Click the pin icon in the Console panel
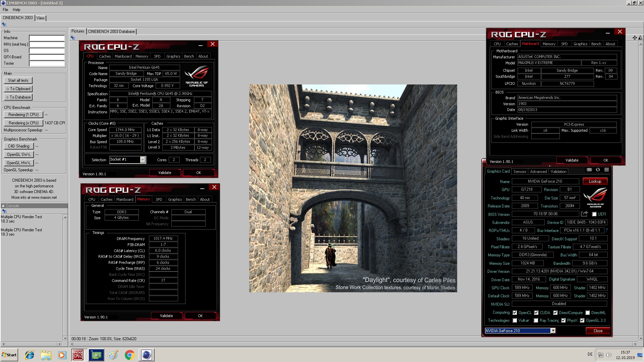Image resolution: width=644 pixels, height=362 pixels. [x=4, y=211]
